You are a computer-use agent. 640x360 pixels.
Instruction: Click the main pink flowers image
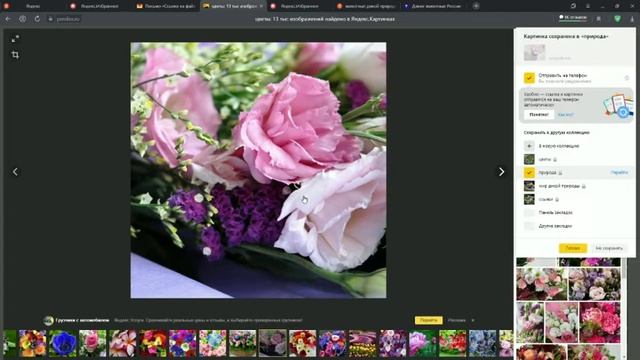tap(258, 170)
